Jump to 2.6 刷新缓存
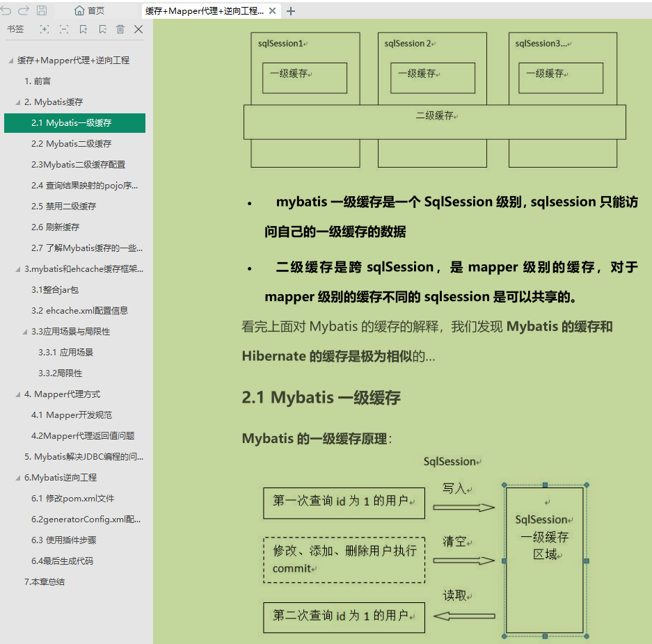This screenshot has height=644, width=652. pyautogui.click(x=55, y=227)
